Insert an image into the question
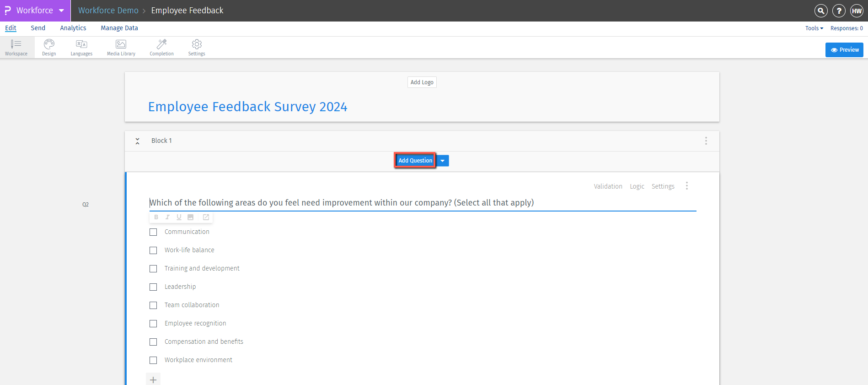868x385 pixels. (x=191, y=217)
